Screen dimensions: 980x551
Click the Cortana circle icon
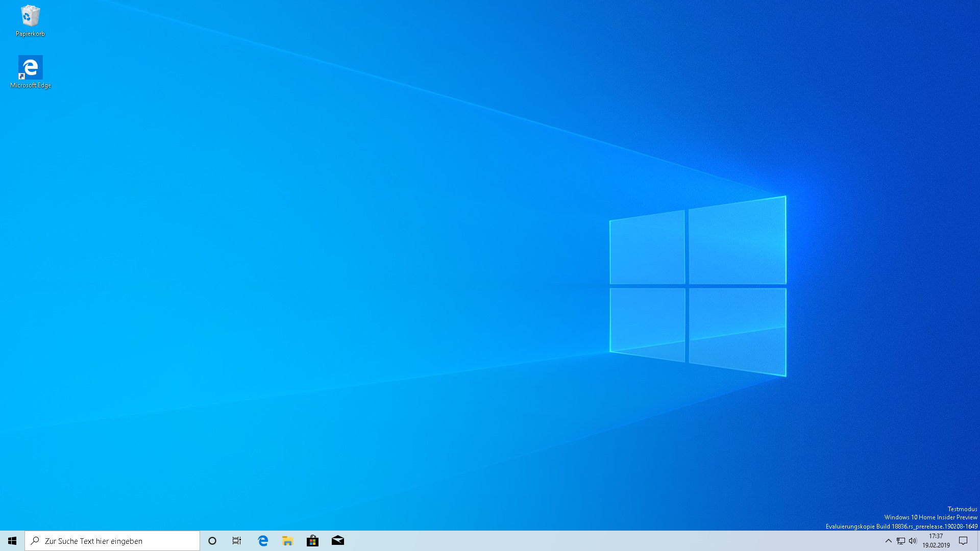212,541
